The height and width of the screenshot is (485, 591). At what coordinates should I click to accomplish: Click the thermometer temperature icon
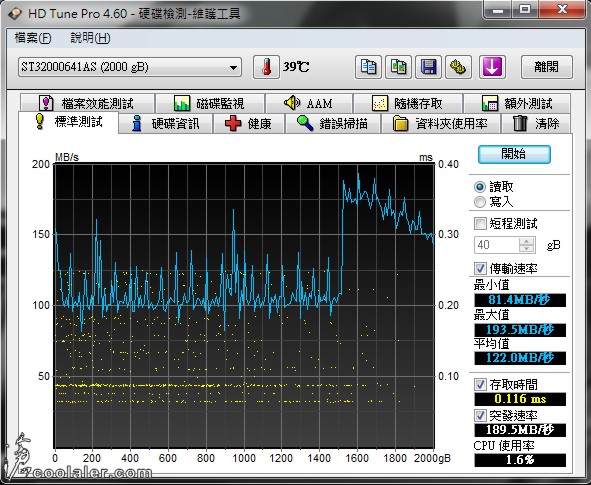point(266,67)
